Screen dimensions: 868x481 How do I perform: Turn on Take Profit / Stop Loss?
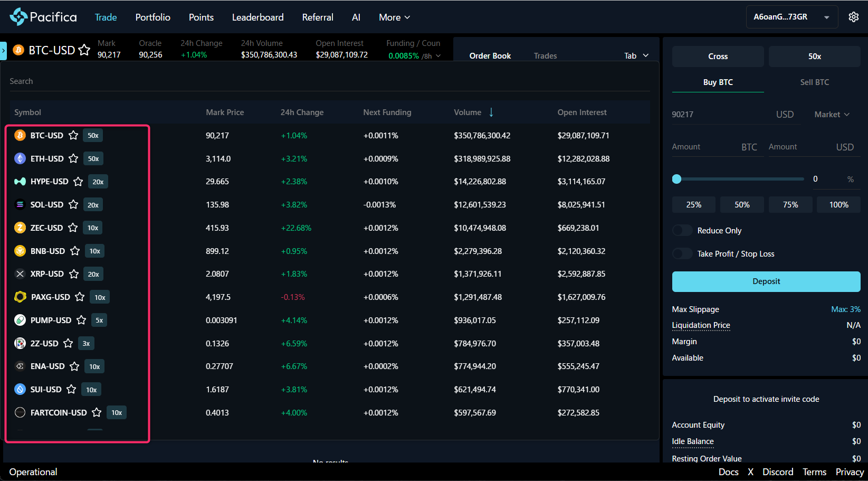pos(682,254)
